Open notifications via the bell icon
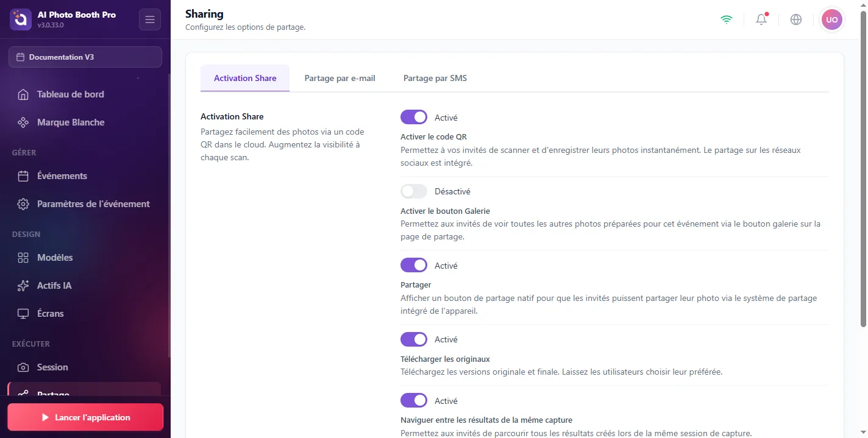Screen dimensions: 868x438 [761, 19]
